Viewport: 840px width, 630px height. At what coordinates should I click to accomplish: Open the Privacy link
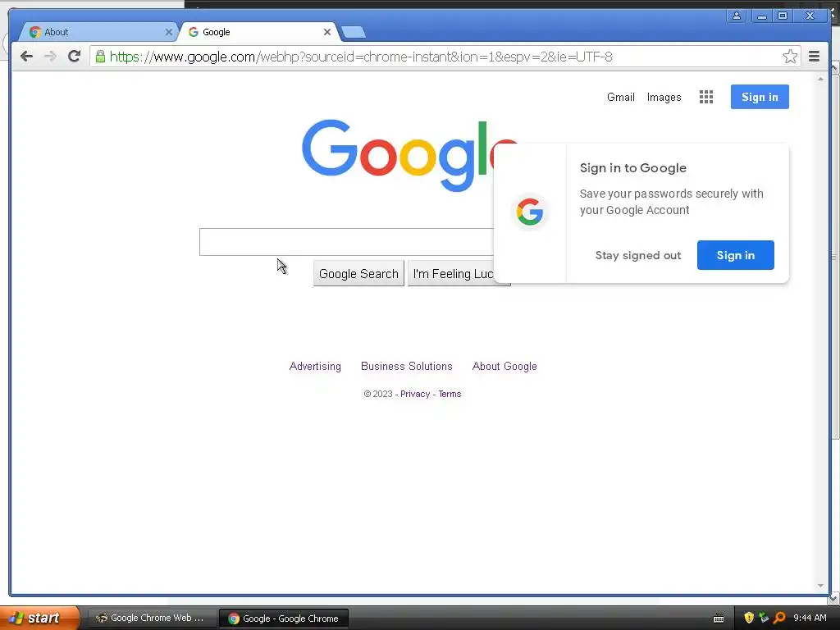click(x=415, y=394)
